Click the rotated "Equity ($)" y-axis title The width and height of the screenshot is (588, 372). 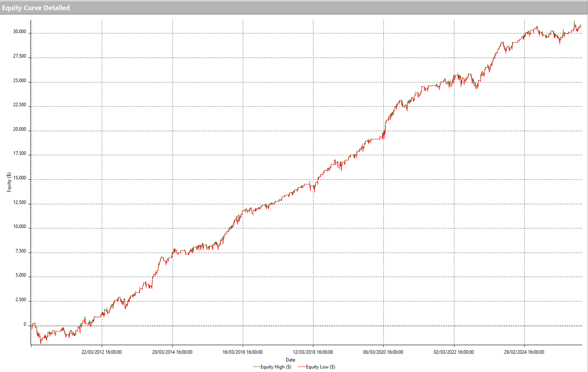tap(9, 182)
